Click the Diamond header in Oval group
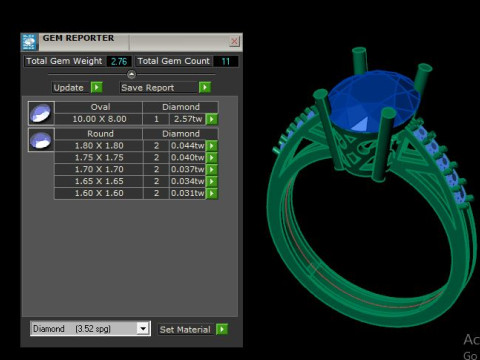Screen dimensions: 480x360 tap(181, 107)
